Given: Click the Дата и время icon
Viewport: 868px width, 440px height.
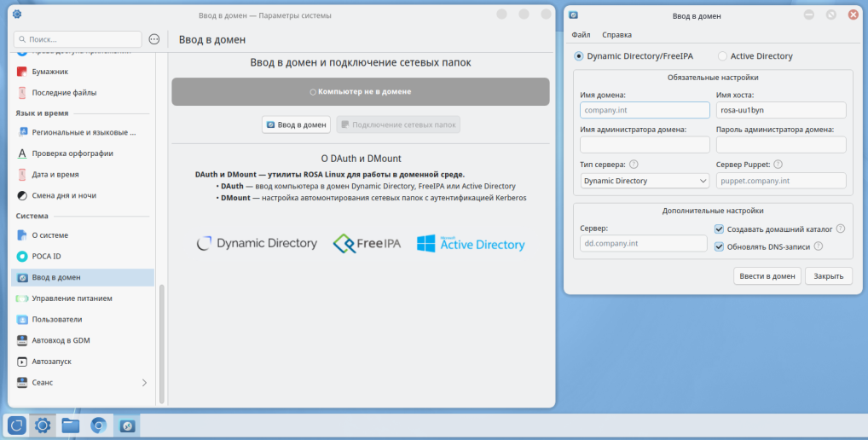Looking at the screenshot, I should (x=21, y=174).
